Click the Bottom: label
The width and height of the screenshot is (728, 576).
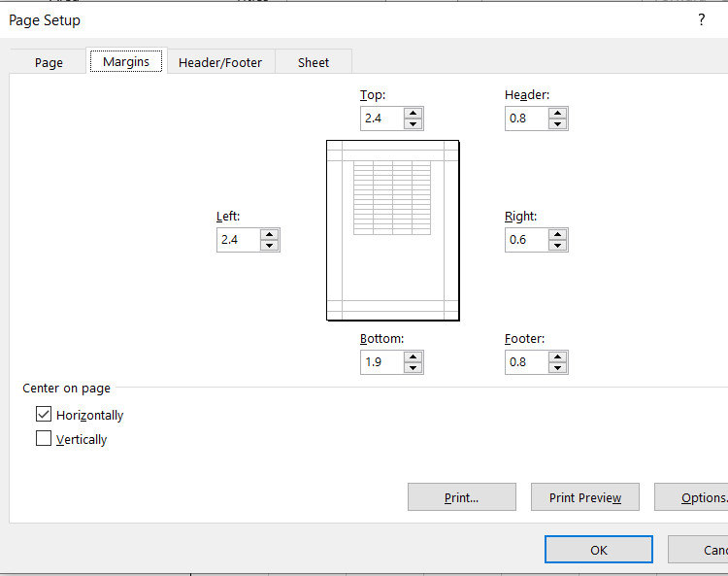381,339
